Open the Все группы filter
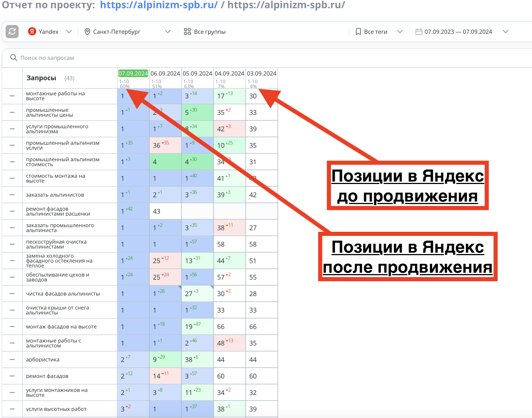 (205, 32)
